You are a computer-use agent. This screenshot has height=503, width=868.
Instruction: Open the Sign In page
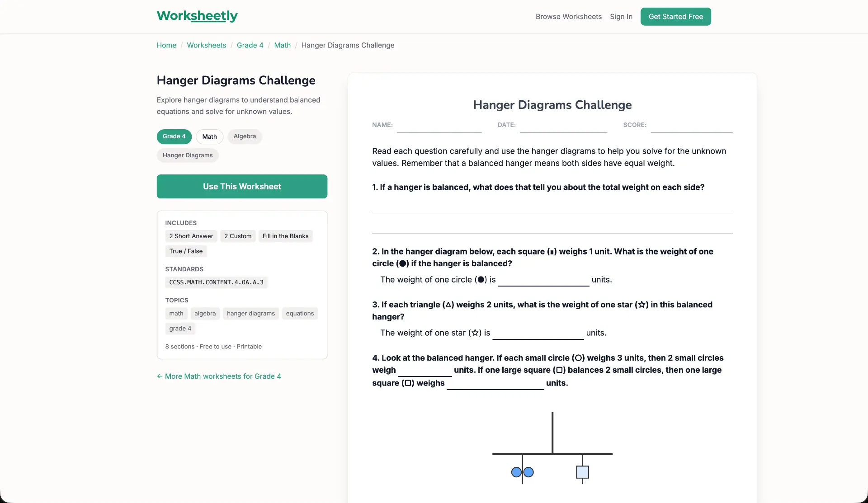[x=621, y=17]
